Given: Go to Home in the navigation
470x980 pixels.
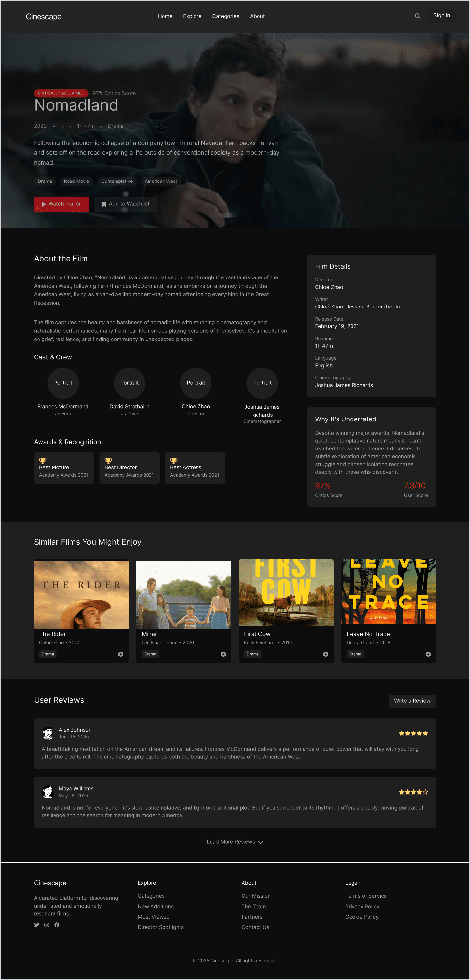Looking at the screenshot, I should coord(165,16).
